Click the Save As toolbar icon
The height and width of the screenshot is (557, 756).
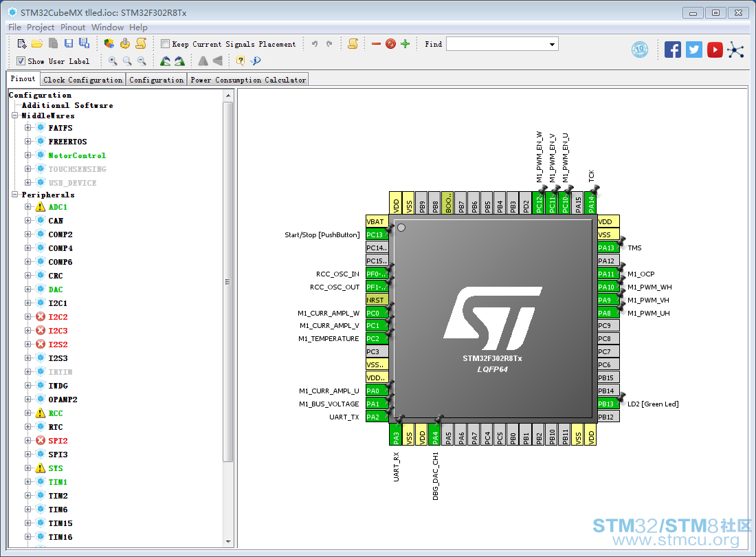click(85, 43)
